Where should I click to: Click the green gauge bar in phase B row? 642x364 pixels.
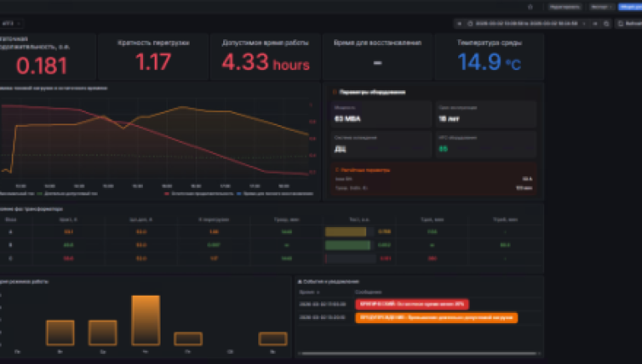(347, 245)
